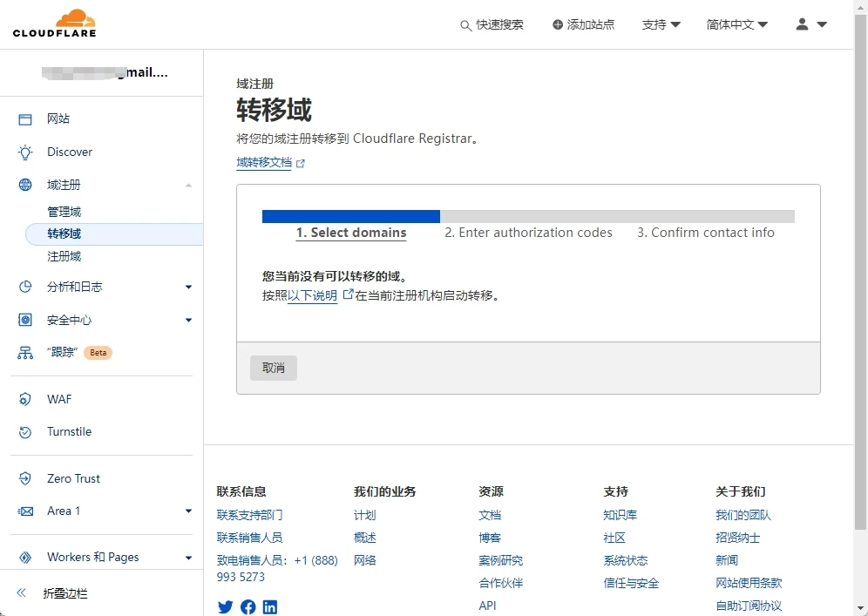Expand the account menu arrow
This screenshot has height=616, width=868.
[x=822, y=24]
